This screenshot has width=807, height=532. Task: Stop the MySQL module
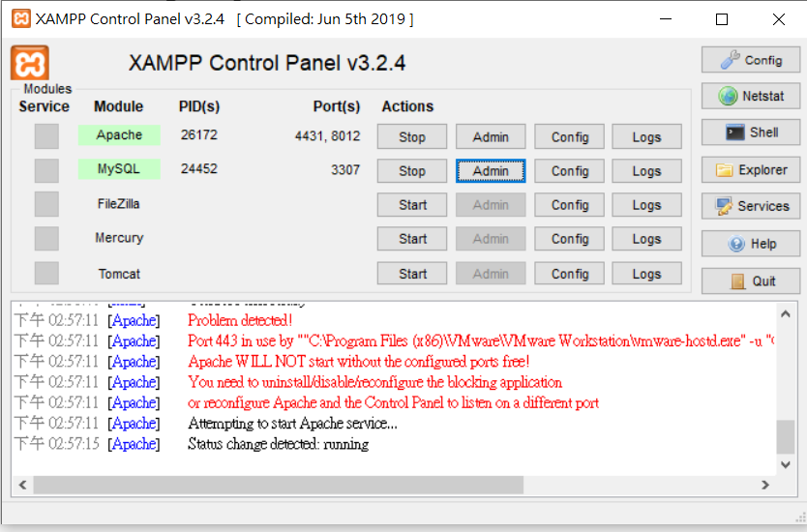[x=412, y=171]
